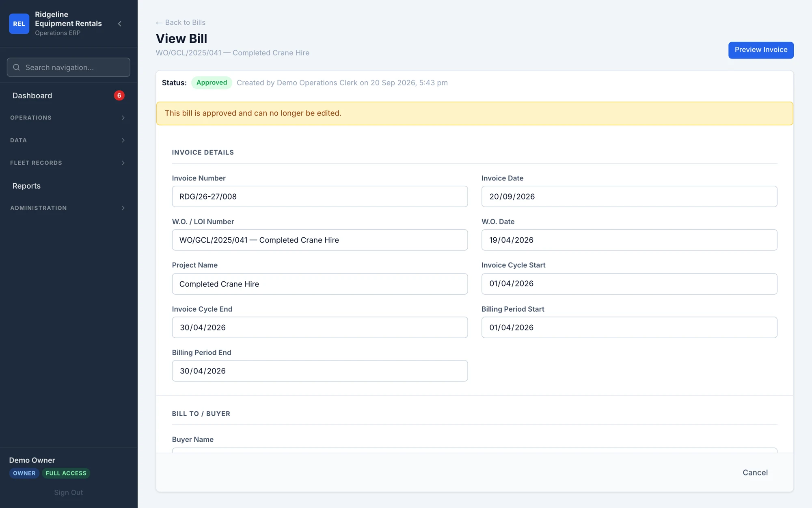
Task: Click the Billing Period Start field
Action: [x=629, y=328]
